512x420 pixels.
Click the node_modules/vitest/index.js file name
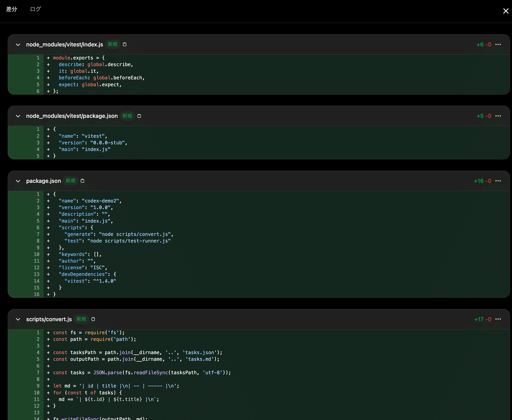pos(65,44)
